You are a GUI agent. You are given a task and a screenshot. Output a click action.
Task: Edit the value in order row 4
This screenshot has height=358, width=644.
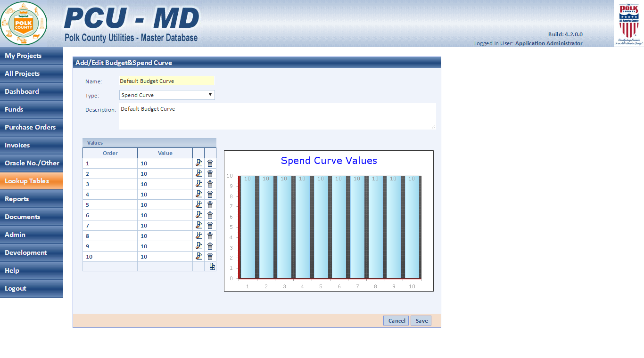point(198,194)
